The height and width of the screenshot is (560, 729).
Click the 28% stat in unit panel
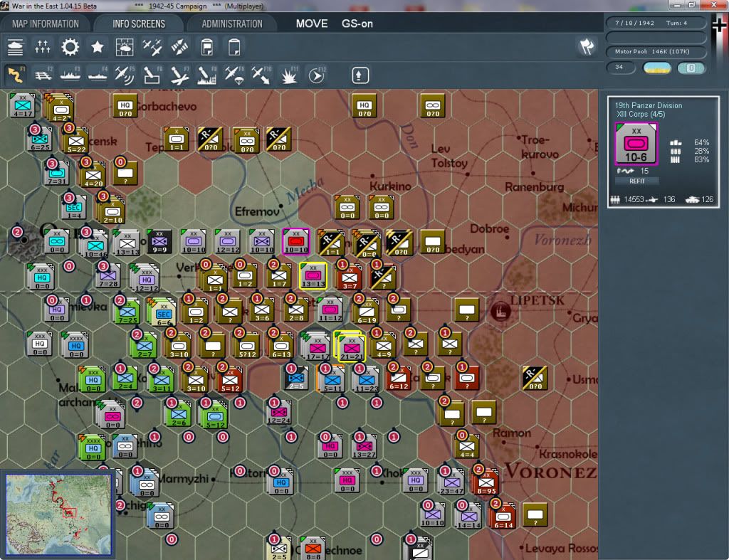(701, 151)
